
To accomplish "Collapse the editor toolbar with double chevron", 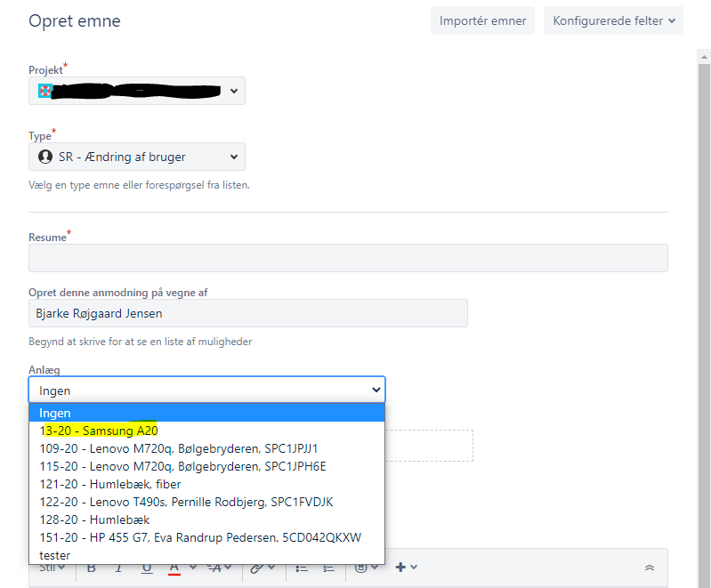I will pyautogui.click(x=650, y=568).
